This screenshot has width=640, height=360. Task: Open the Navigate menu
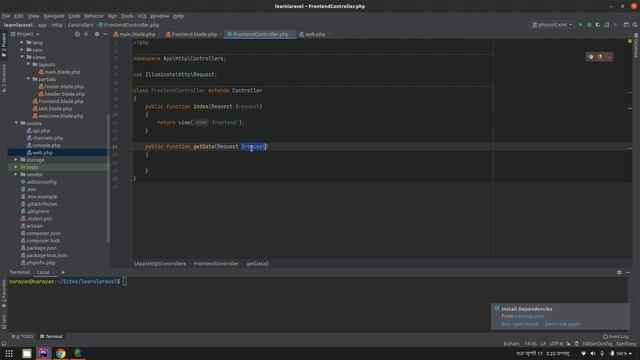pos(54,16)
